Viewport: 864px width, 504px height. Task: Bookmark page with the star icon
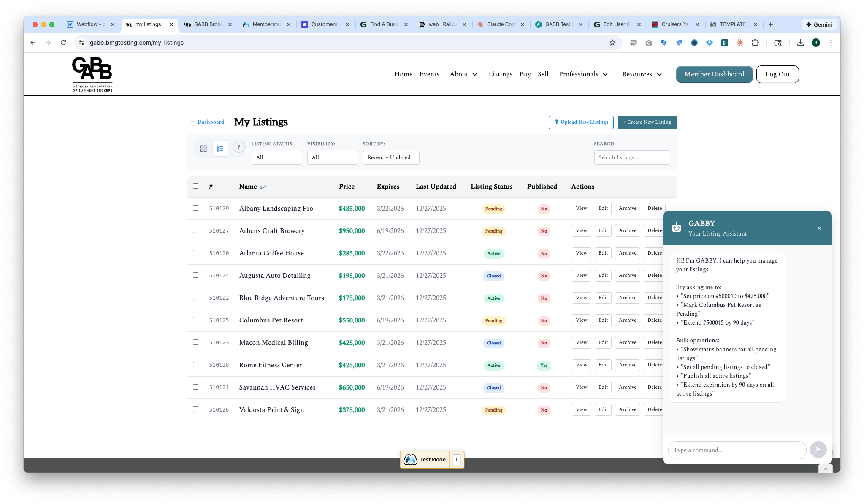612,43
